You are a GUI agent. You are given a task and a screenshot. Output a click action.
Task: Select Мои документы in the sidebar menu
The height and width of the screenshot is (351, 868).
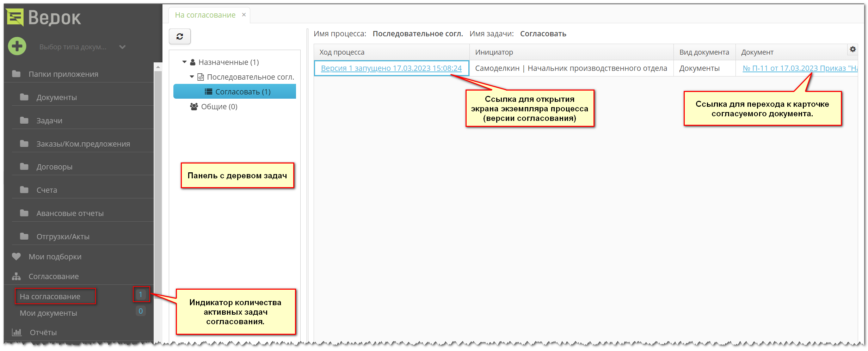pos(48,313)
